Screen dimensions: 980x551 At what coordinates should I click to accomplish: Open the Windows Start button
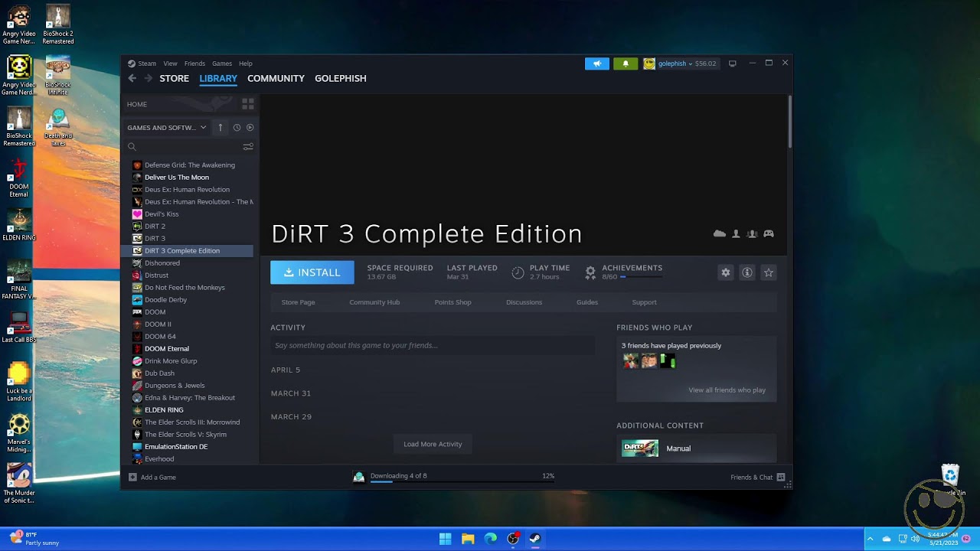click(x=445, y=539)
